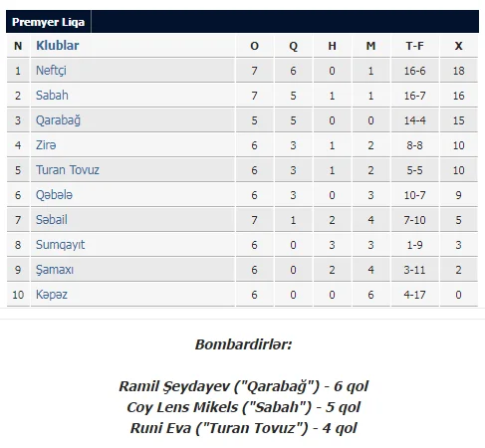Click the Bombardirlər heading
The width and height of the screenshot is (485, 448).
point(243,344)
